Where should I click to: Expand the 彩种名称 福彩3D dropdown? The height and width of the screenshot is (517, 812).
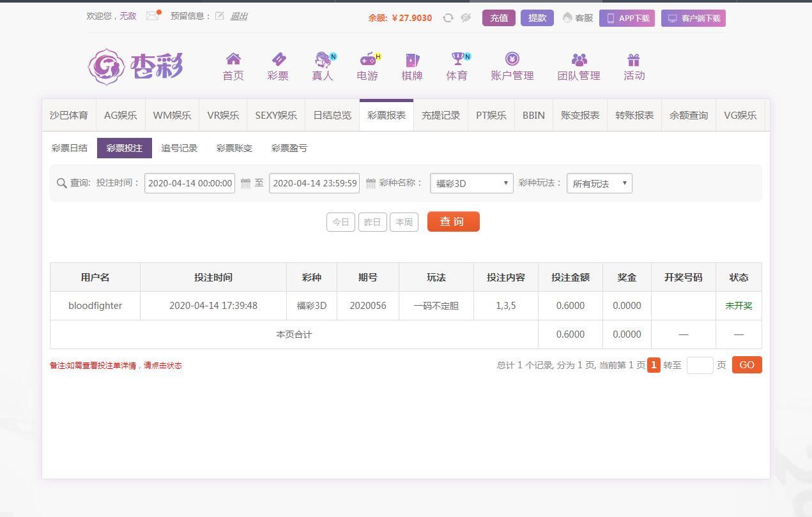tap(471, 183)
